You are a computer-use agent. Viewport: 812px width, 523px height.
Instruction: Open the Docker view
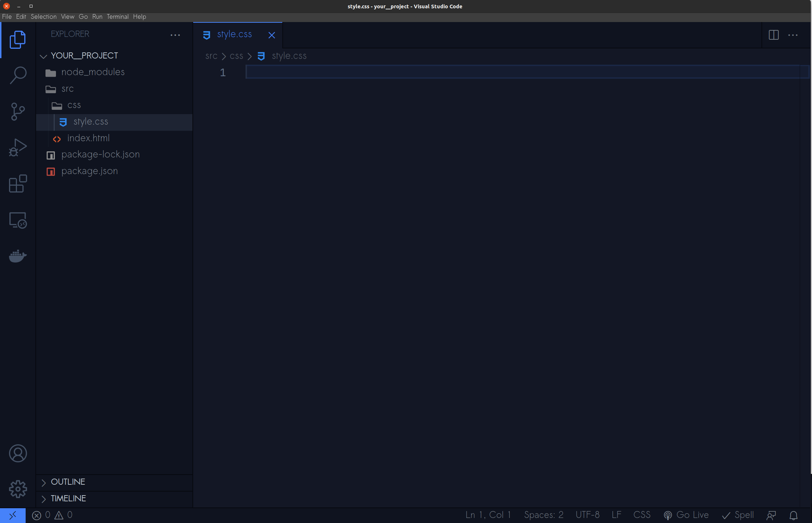pos(18,256)
